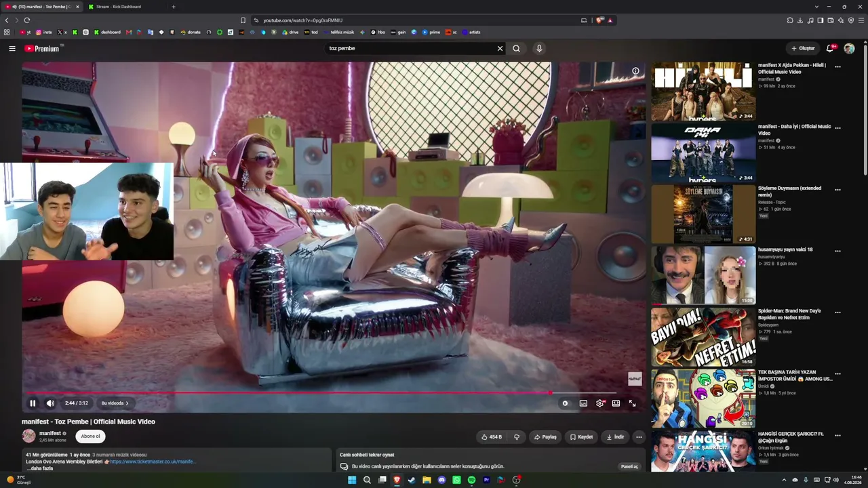Bookmark this page in address bar
Image resolution: width=868 pixels, height=488 pixels.
pyautogui.click(x=243, y=20)
